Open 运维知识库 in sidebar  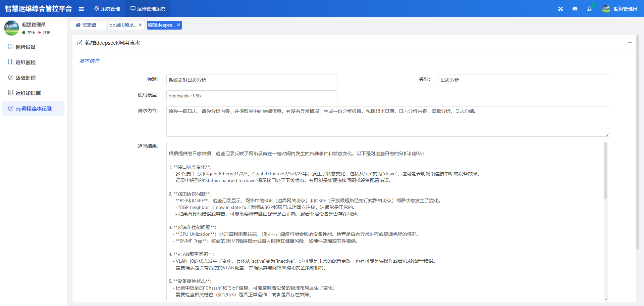click(x=28, y=93)
